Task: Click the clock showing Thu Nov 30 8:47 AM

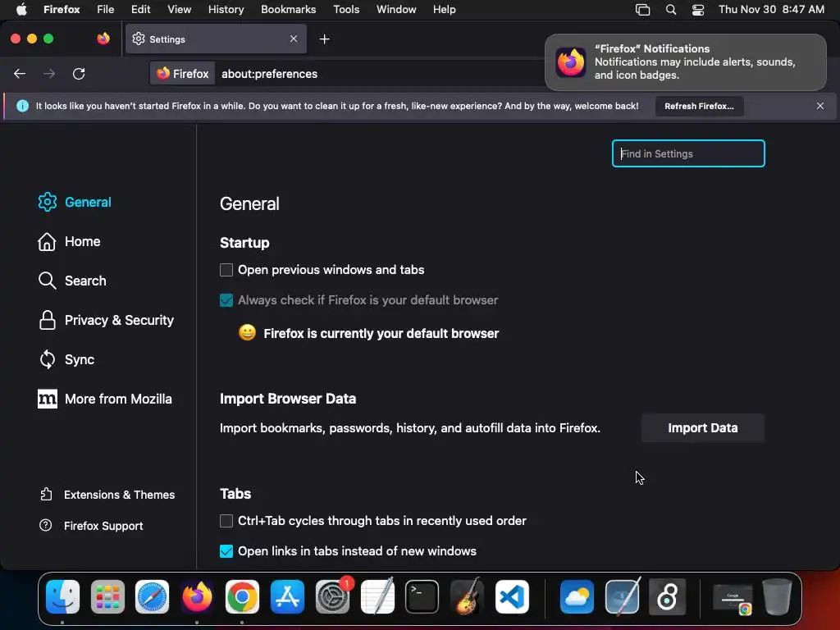Action: (771, 9)
